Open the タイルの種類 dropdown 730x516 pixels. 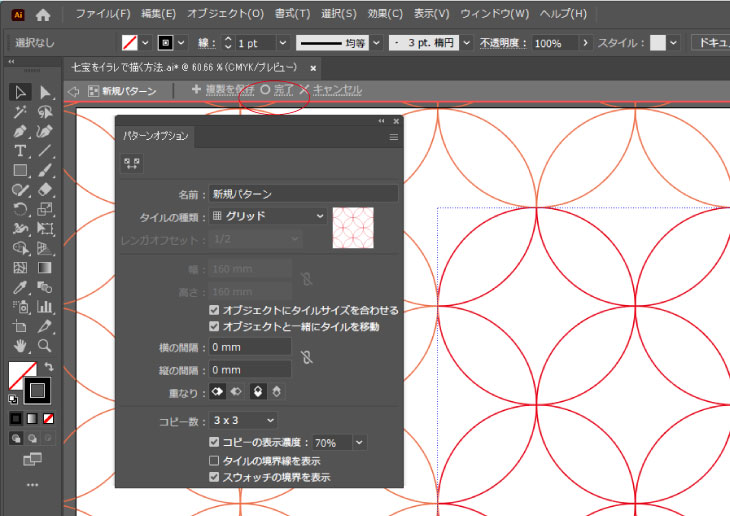click(x=268, y=216)
